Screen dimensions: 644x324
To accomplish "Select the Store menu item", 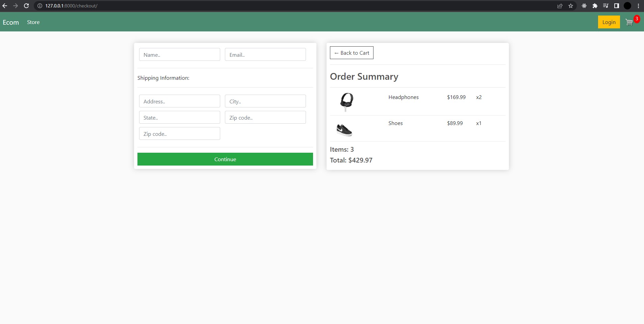I will coord(33,22).
